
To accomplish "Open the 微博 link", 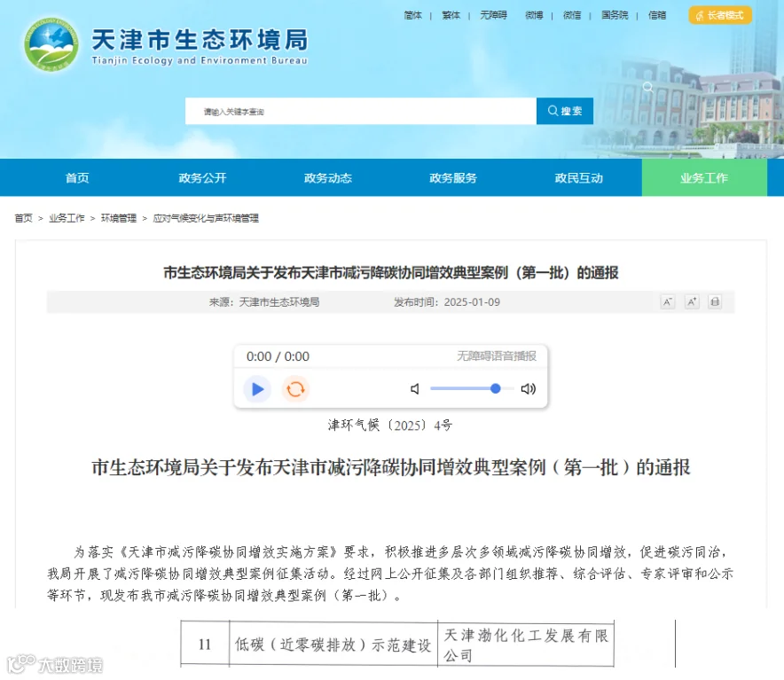I will point(534,15).
